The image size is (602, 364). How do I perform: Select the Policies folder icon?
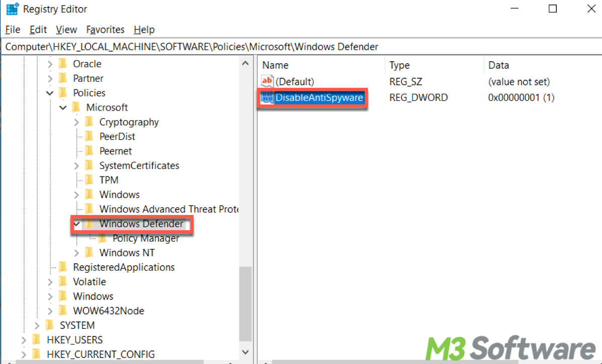(x=63, y=93)
